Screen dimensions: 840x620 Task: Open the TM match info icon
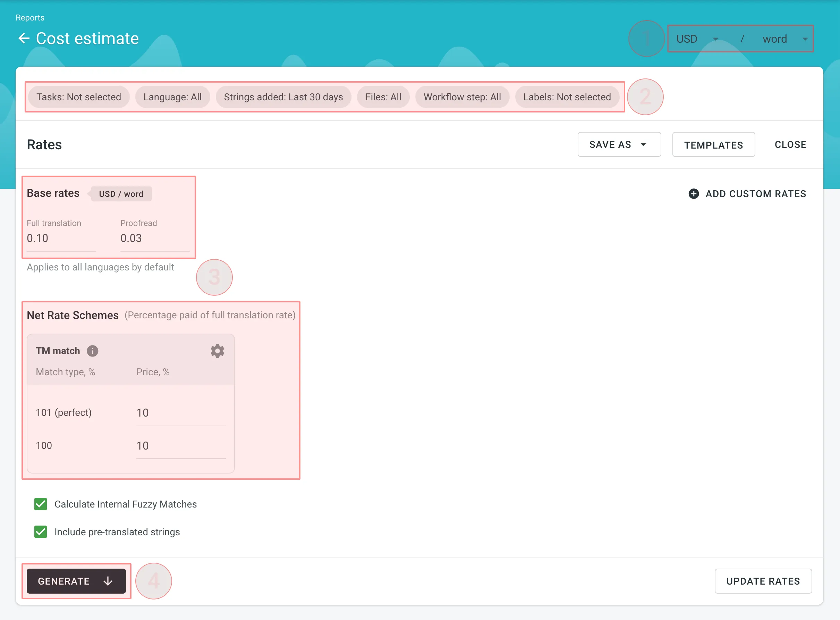92,351
